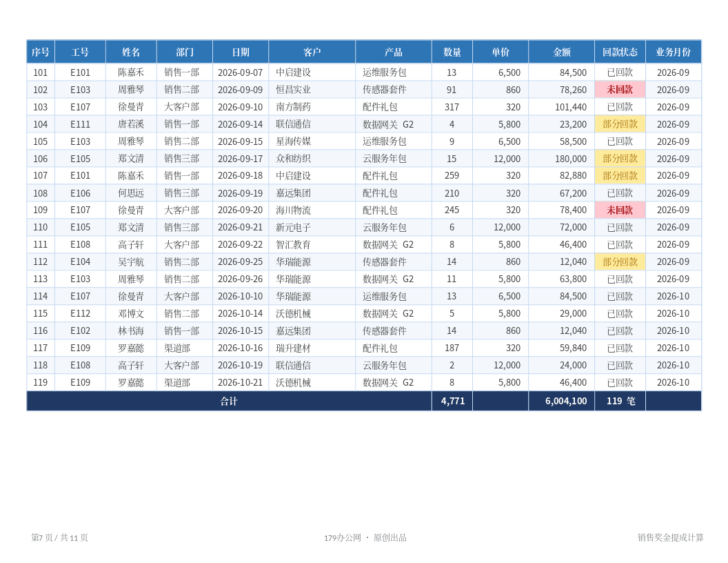Select the "部门" column header
The image size is (728, 563).
(185, 52)
